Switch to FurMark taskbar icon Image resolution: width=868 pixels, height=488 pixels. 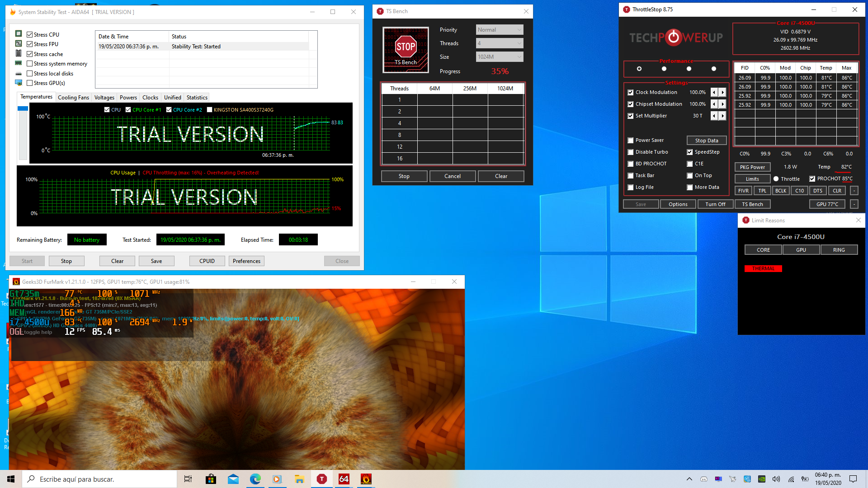click(x=366, y=479)
